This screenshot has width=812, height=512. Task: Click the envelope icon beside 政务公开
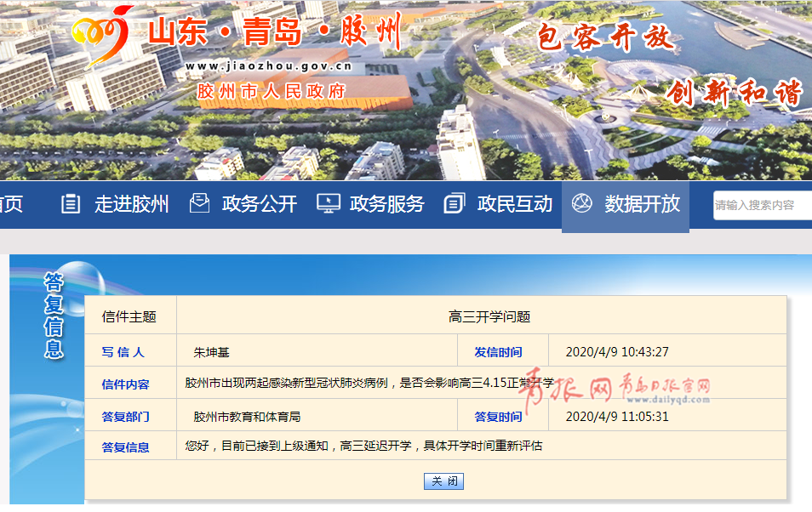(x=199, y=203)
